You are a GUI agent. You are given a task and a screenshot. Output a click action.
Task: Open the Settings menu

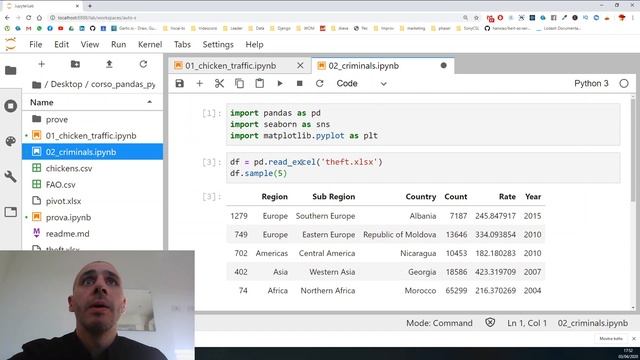[x=218, y=44]
